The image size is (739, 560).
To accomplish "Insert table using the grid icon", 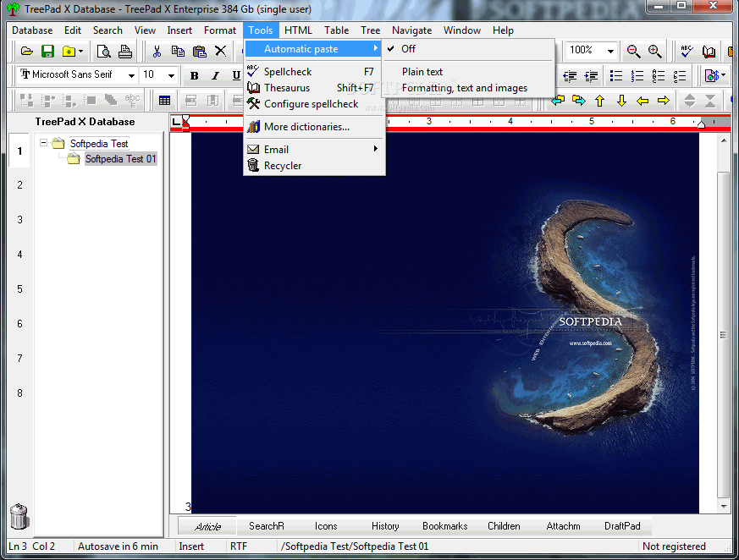I will pyautogui.click(x=164, y=101).
